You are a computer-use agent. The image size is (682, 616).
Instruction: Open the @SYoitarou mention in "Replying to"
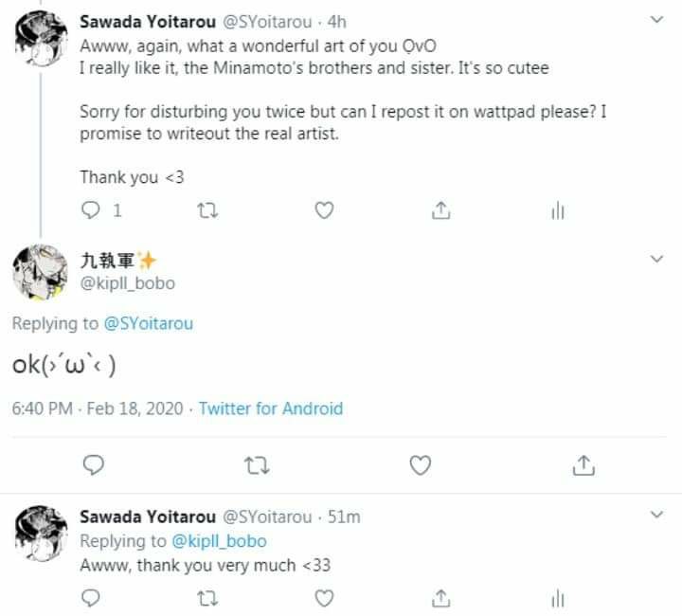148,323
